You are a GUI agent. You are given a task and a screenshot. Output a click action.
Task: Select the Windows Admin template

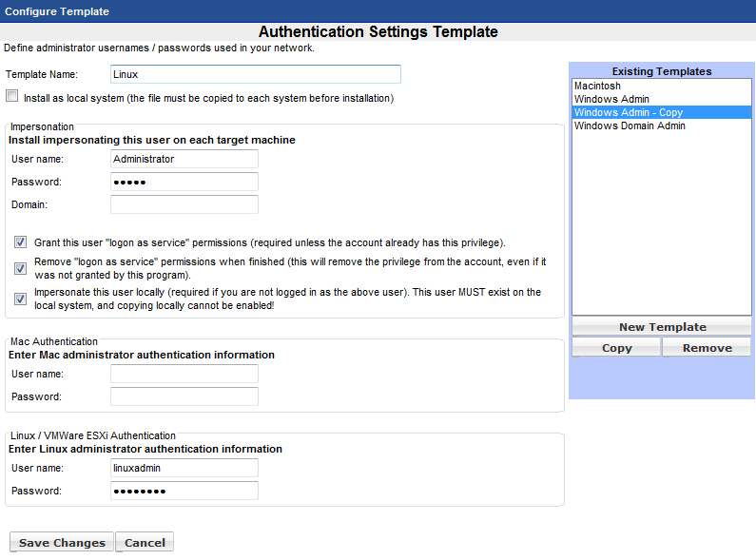click(x=611, y=99)
